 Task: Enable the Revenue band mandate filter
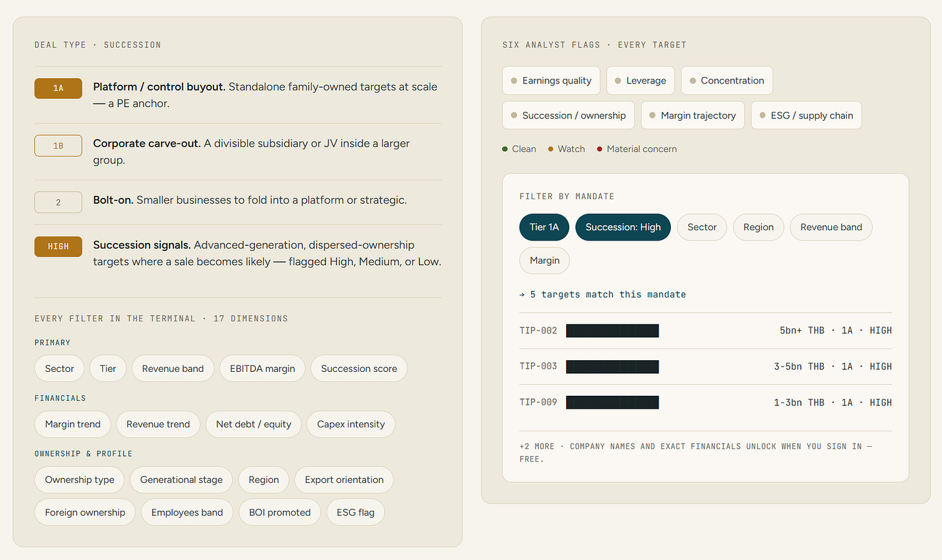point(831,227)
